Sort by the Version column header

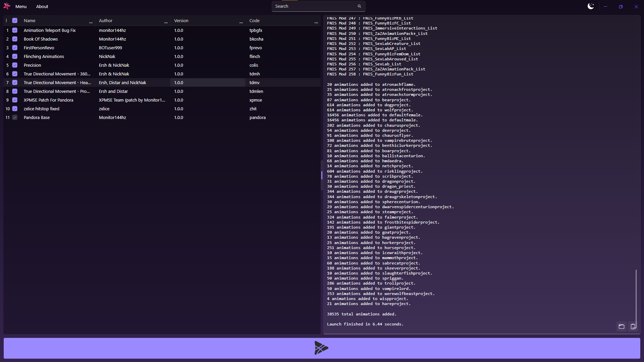[x=181, y=20]
